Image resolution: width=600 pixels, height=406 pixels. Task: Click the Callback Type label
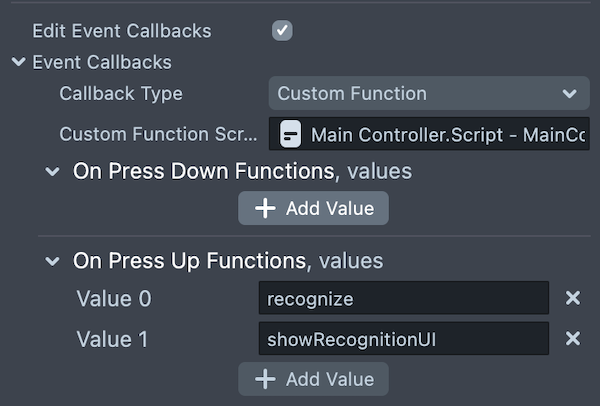coord(121,94)
